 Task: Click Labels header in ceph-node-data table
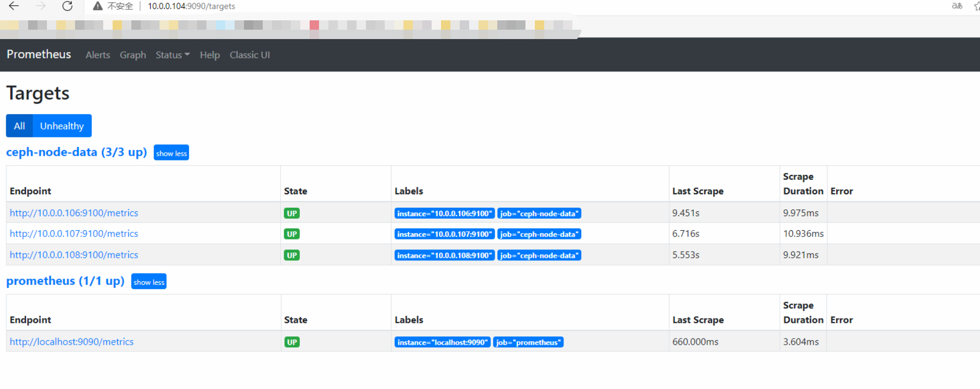pyautogui.click(x=409, y=191)
